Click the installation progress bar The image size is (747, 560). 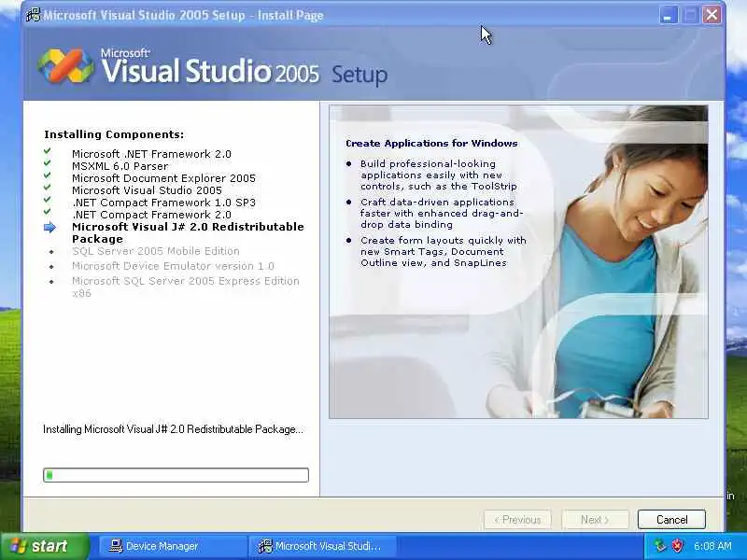(176, 475)
